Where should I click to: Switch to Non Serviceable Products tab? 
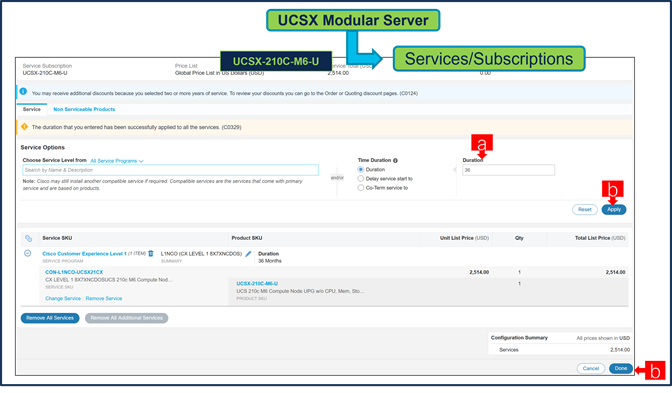coord(84,109)
